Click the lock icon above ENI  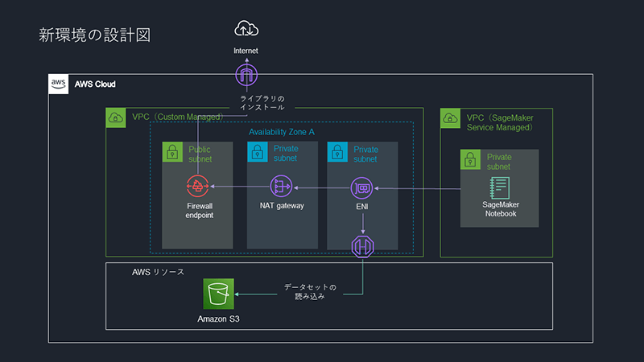tap(337, 152)
